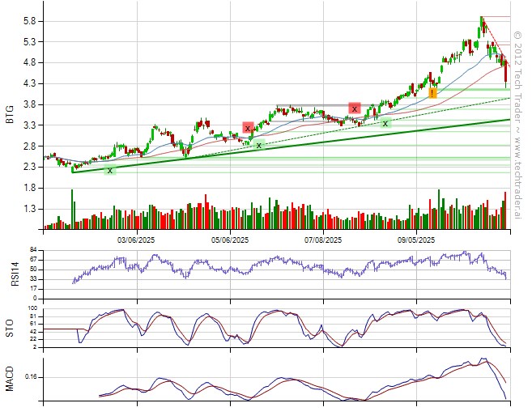Click the 0.16 value on the MACD axis
The height and width of the screenshot is (416, 532).
28,377
